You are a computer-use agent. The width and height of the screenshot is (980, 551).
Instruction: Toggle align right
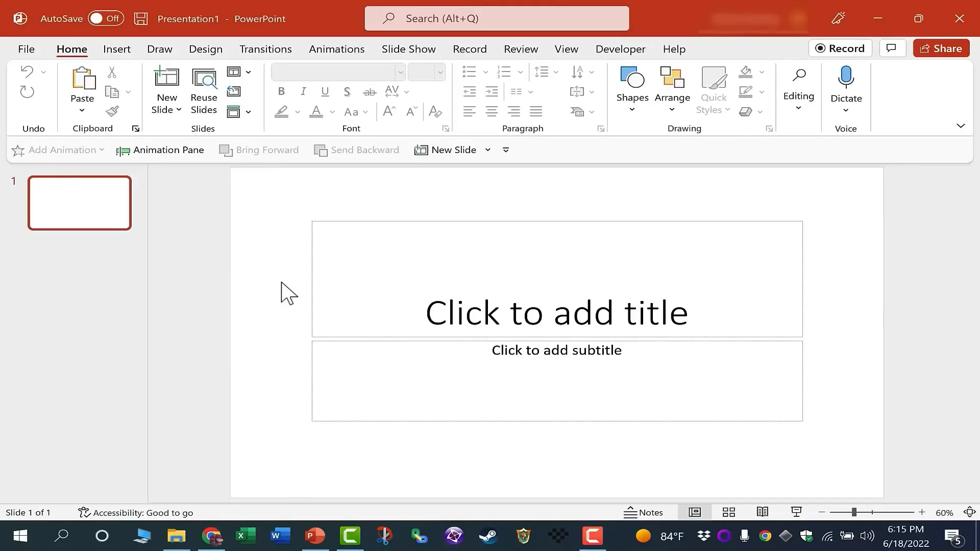(x=513, y=111)
